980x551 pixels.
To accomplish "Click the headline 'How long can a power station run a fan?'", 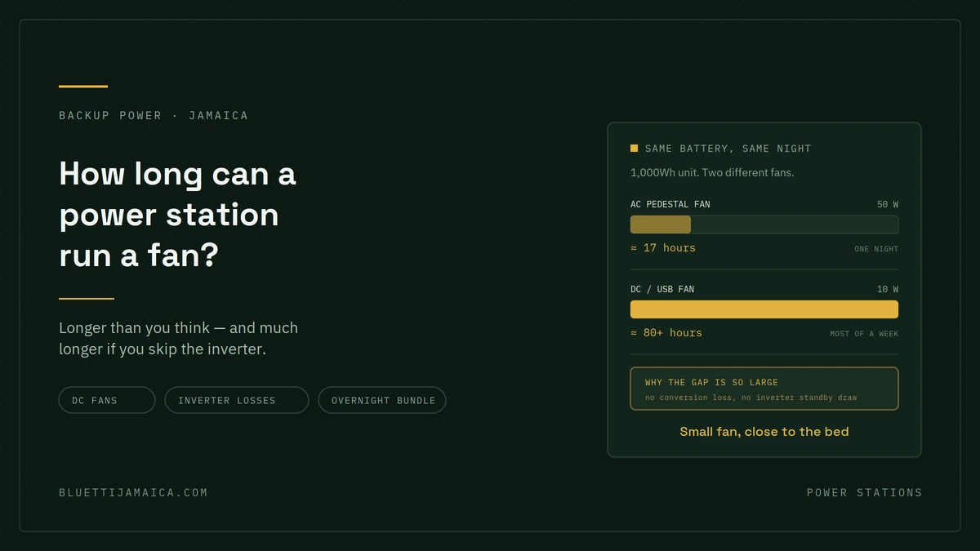I will click(178, 214).
